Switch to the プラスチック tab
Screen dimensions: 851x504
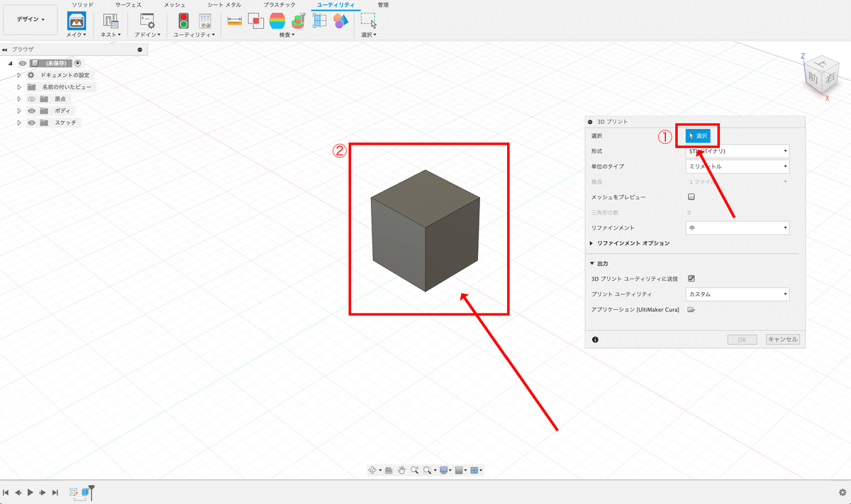coord(279,4)
